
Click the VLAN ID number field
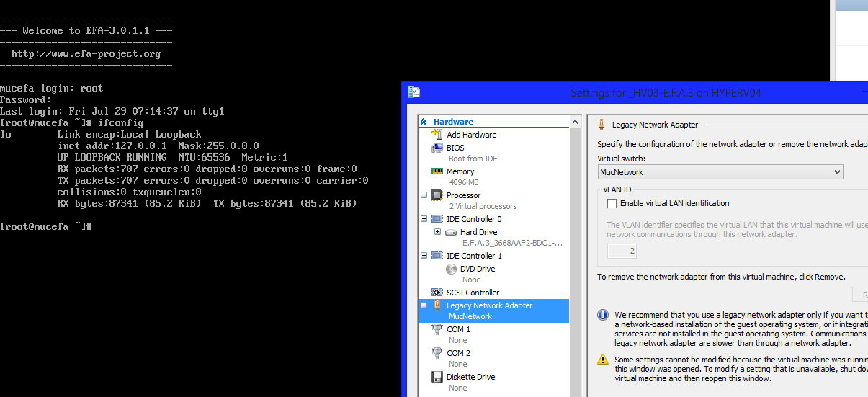pos(622,251)
